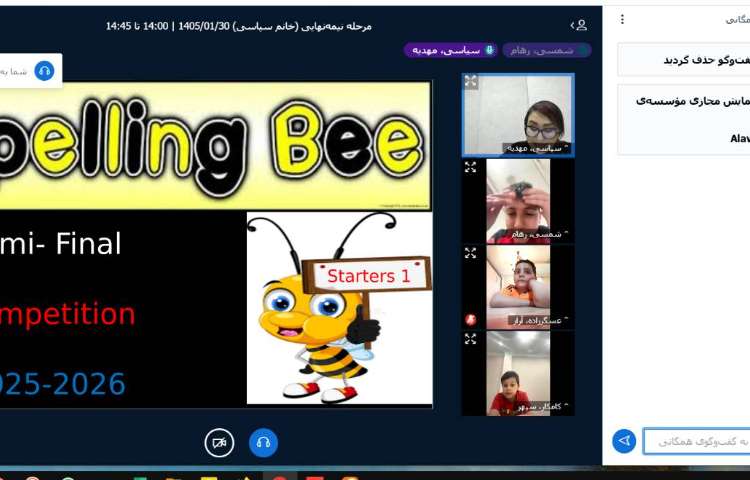Open سیاسی، مهدیه webcam name dropdown

coord(537,149)
